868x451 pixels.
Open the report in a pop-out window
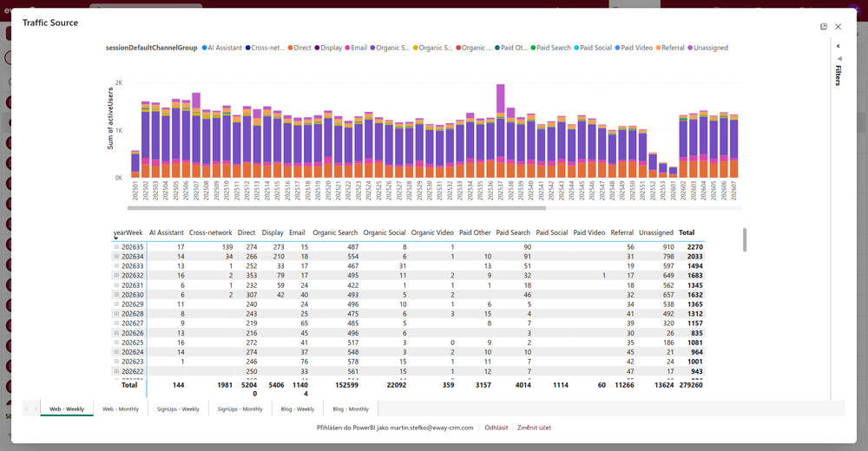tap(823, 27)
